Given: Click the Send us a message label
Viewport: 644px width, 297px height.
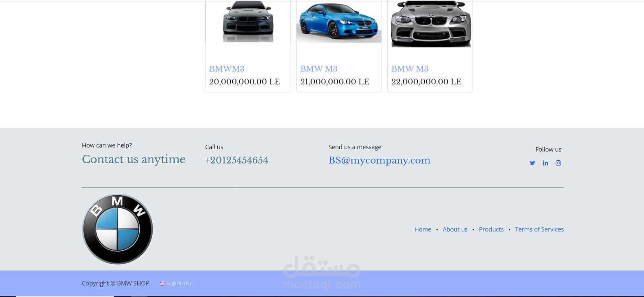Looking at the screenshot, I should pos(355,147).
